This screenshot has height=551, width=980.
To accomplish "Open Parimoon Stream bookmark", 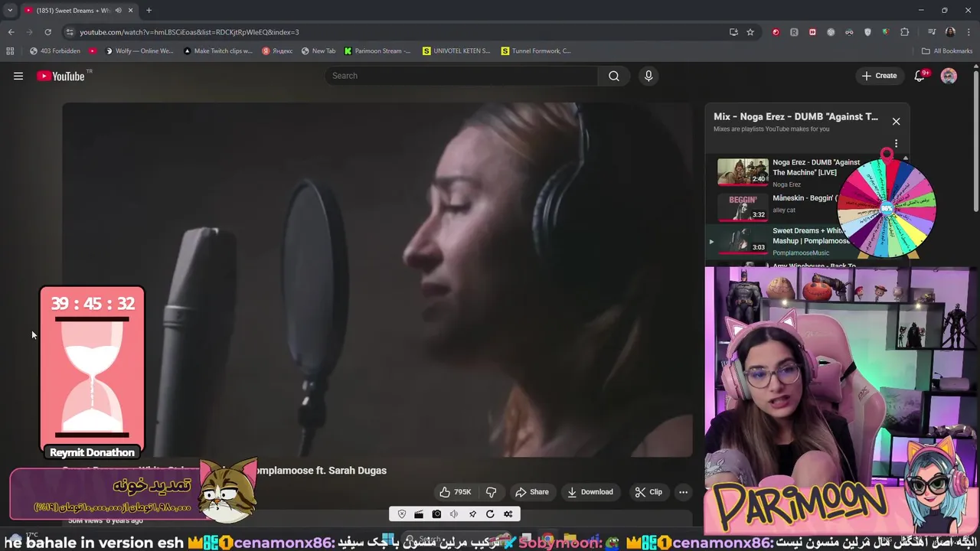I will pyautogui.click(x=377, y=51).
